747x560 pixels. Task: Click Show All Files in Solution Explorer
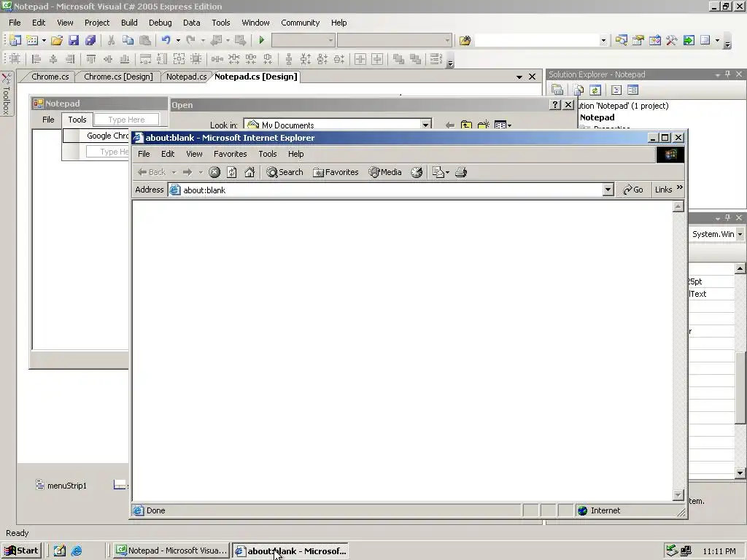click(x=578, y=90)
